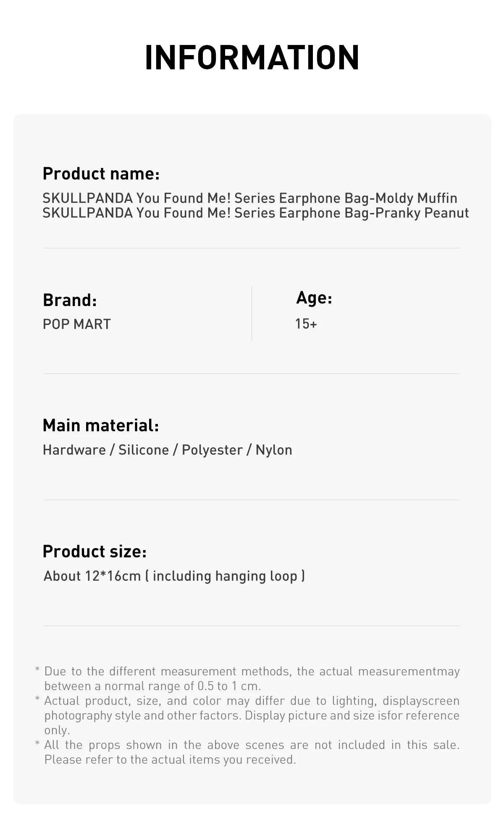The width and height of the screenshot is (504, 825).
Task: Click the 'Product name:' label
Action: pyautogui.click(x=101, y=174)
